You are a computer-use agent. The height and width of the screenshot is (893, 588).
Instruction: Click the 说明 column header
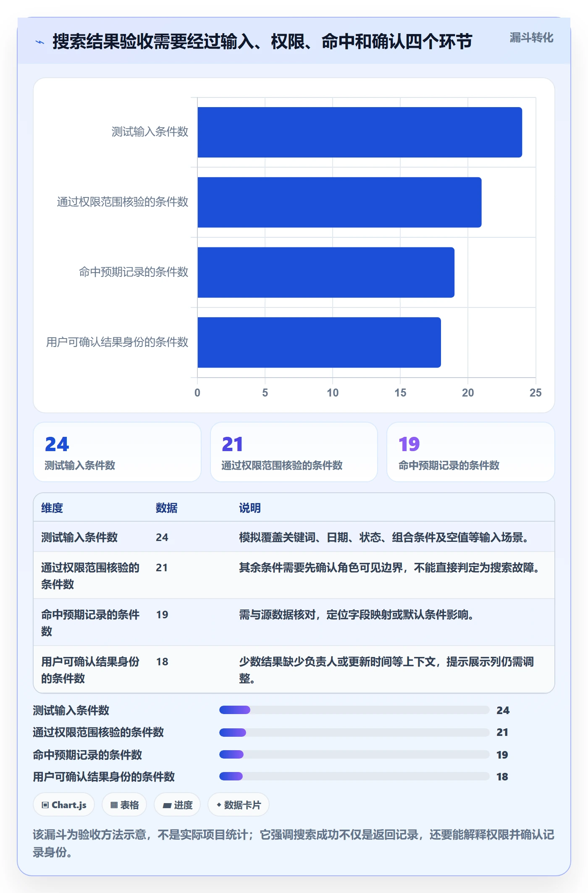tap(250, 508)
